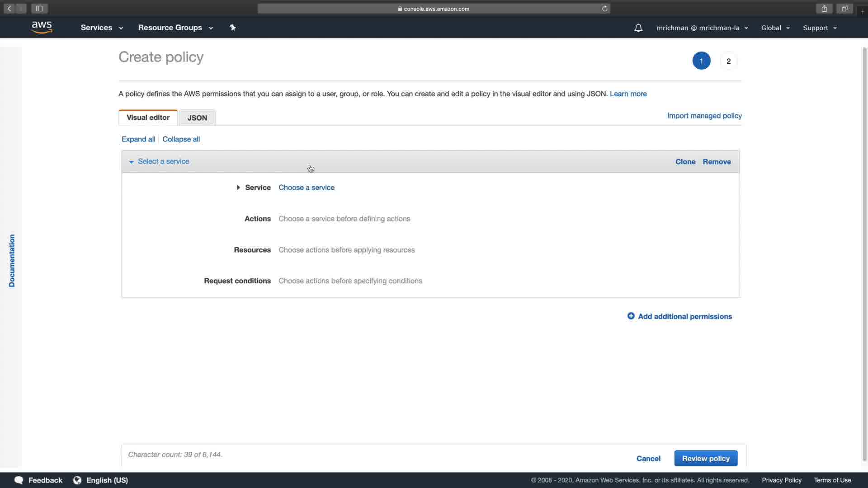Click the browser share icon

tap(824, 9)
